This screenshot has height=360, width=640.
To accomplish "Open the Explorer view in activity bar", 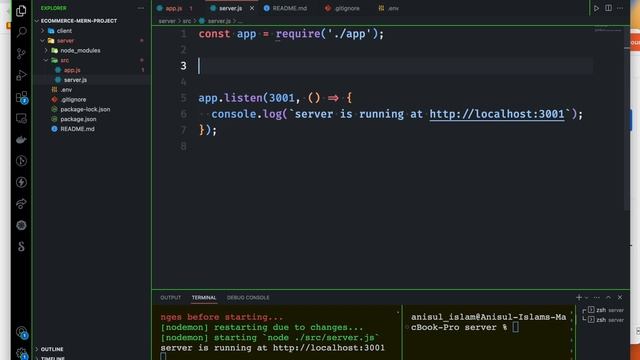I will 21,11.
